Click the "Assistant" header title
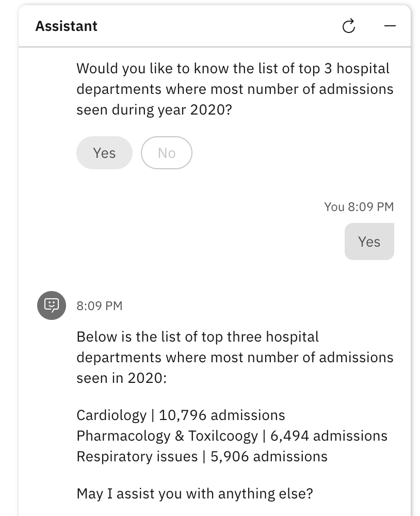 pyautogui.click(x=67, y=26)
